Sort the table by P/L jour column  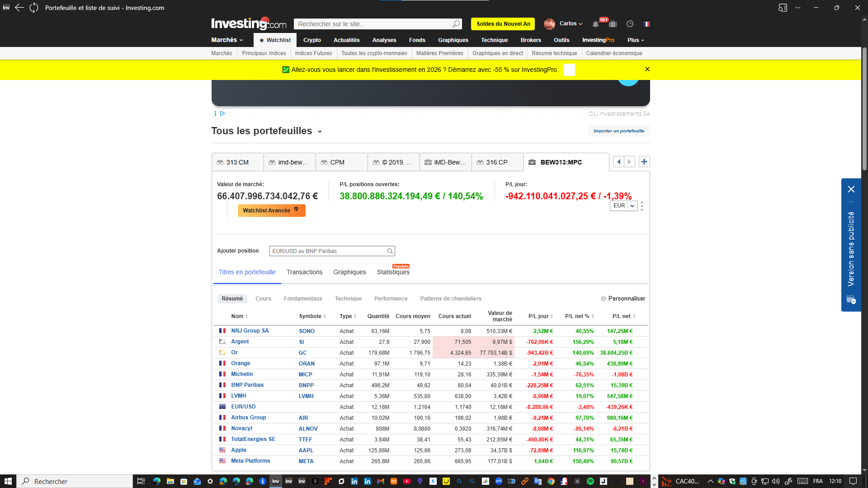click(x=541, y=316)
